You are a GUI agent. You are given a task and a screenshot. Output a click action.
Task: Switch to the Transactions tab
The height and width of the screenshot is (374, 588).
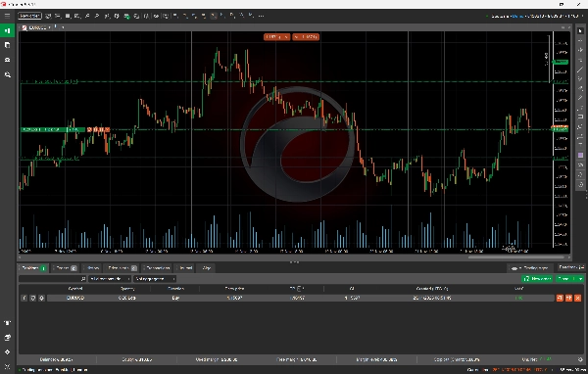(158, 268)
